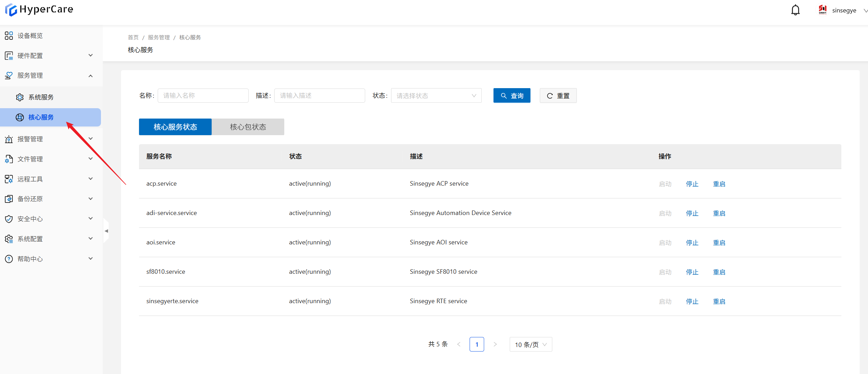Image resolution: width=868 pixels, height=374 pixels.
Task: Click the 安全中心 shield icon
Action: click(x=9, y=219)
